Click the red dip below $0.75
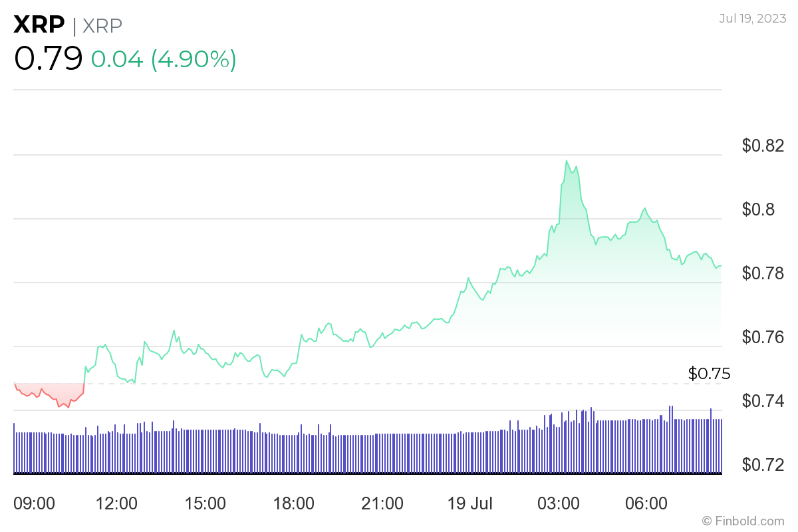798x532 pixels. tap(50, 396)
